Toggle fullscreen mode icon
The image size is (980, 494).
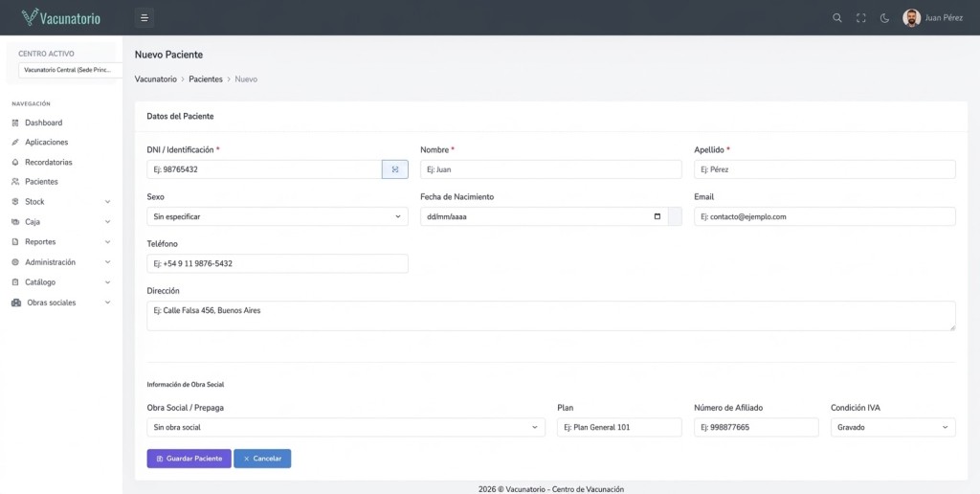point(861,18)
